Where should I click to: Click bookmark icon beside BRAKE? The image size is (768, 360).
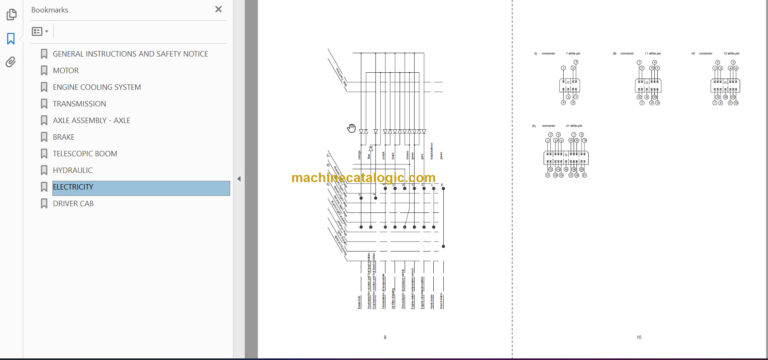44,137
